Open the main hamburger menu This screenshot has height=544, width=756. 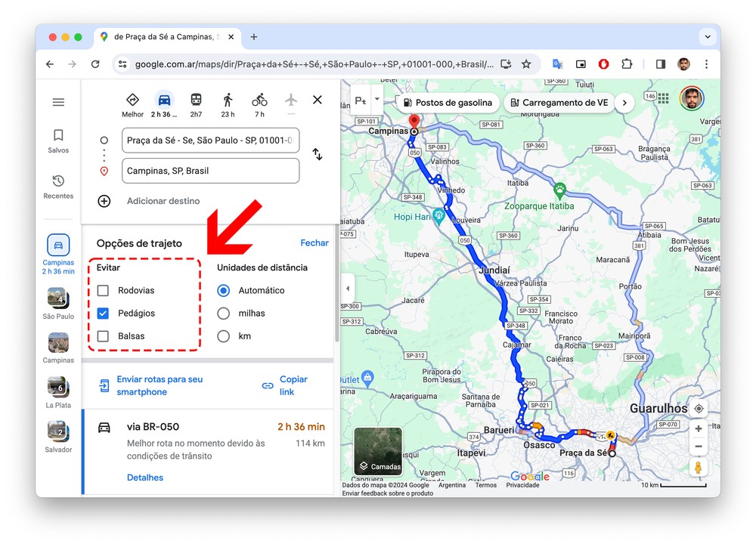tap(58, 102)
